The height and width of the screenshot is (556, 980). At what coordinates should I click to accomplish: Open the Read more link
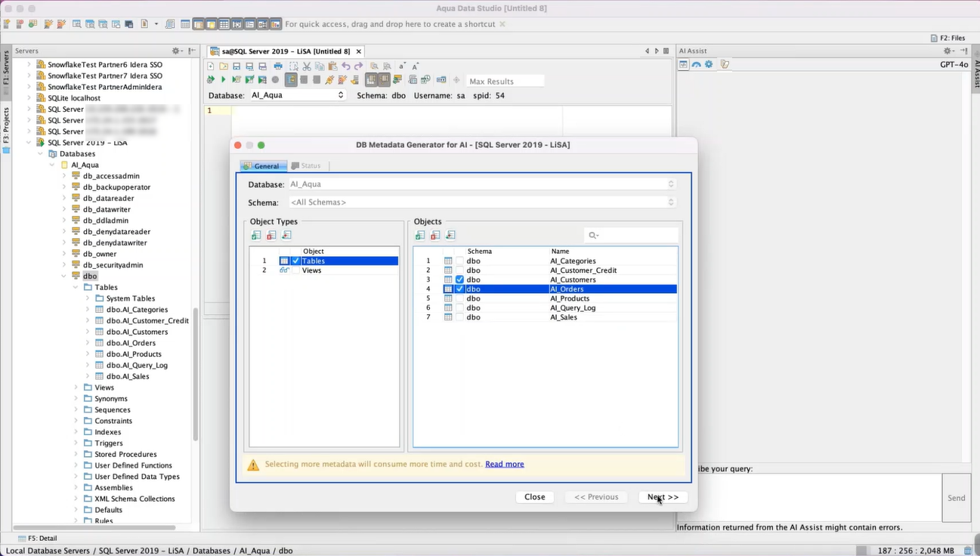tap(504, 464)
